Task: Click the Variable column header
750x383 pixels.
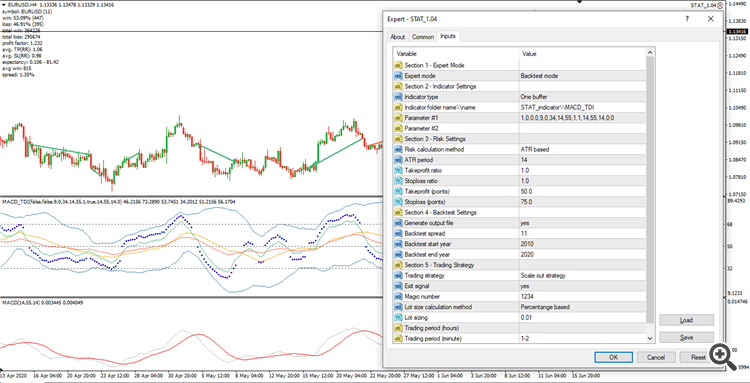Action: pyautogui.click(x=456, y=54)
